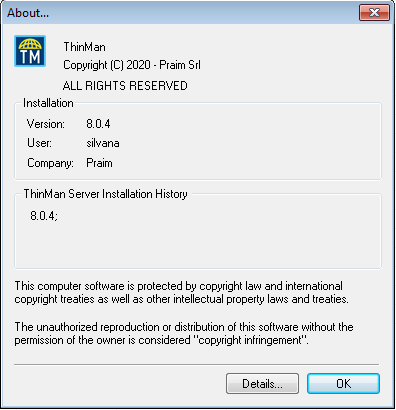Click the Copyright (C) 2020 - Praim Srl line
Screen dimensions: 396x410
point(132,65)
